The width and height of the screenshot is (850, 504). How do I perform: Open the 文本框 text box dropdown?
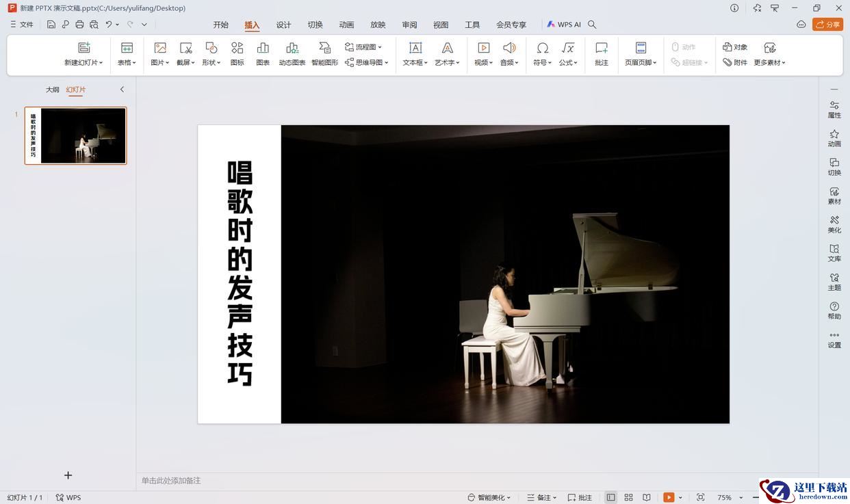415,54
